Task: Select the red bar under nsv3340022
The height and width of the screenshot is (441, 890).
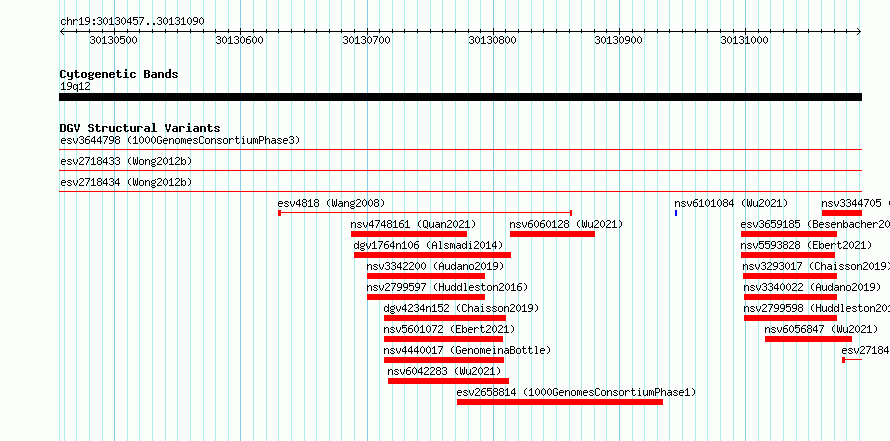Action: tap(791, 297)
